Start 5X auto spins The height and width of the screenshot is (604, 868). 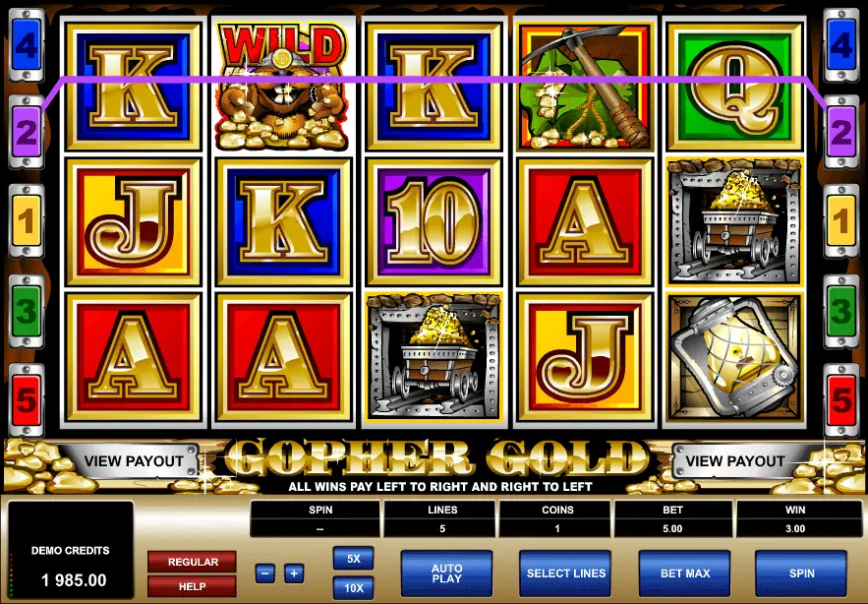(353, 559)
